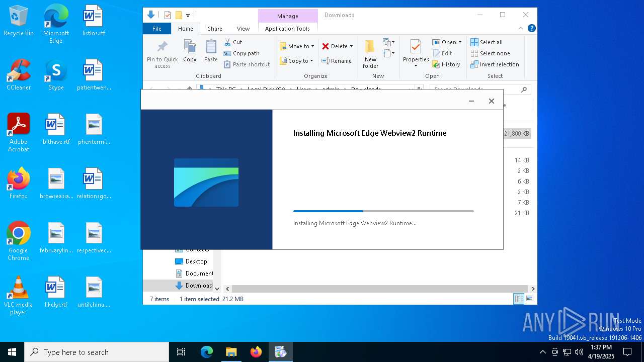Select the Skype desktop shortcut

[x=56, y=75]
